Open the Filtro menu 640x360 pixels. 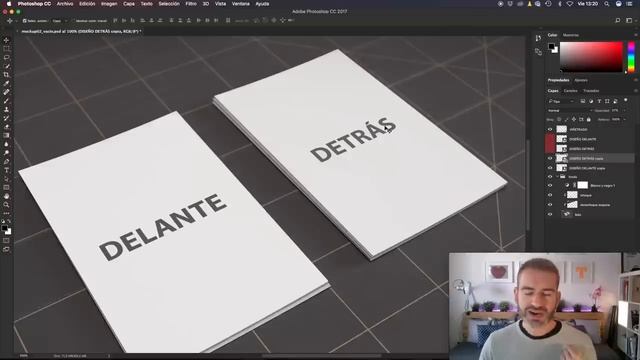click(191, 4)
